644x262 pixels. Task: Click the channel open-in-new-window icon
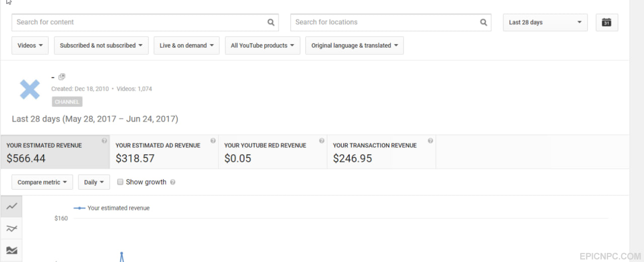coord(62,77)
